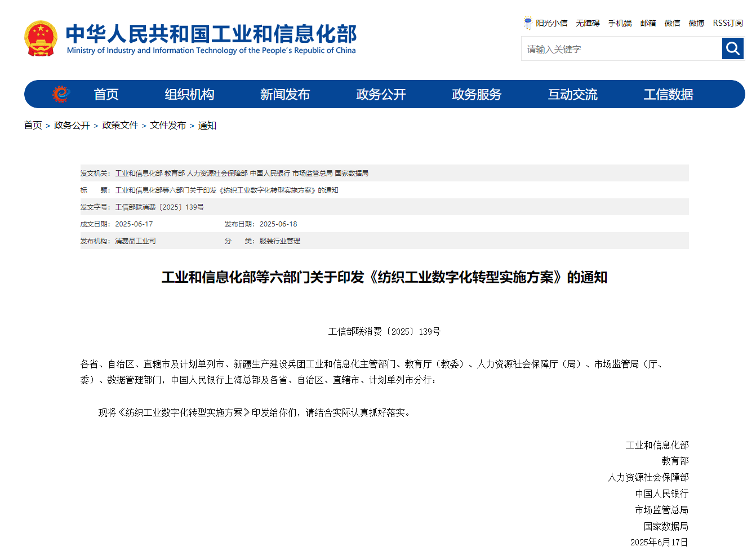Select 新闻发布 in the main navigation
The width and height of the screenshot is (756, 560).
285,94
